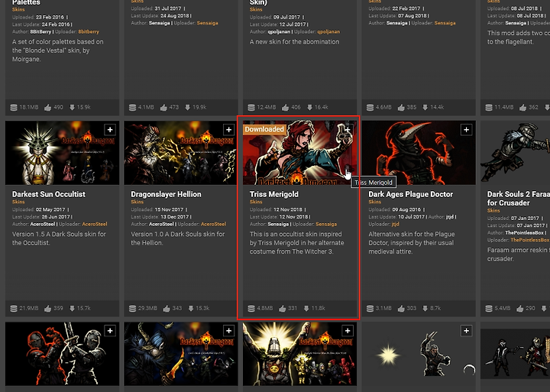The height and width of the screenshot is (392, 550).
Task: Visit 8bitberry uploader link
Action: 89,31
